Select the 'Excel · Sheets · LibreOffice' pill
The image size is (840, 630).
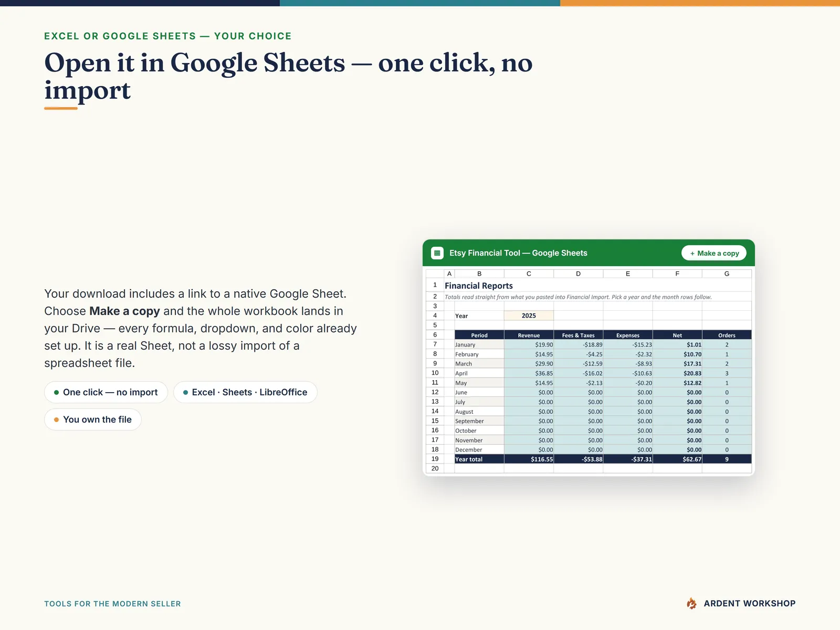(245, 392)
